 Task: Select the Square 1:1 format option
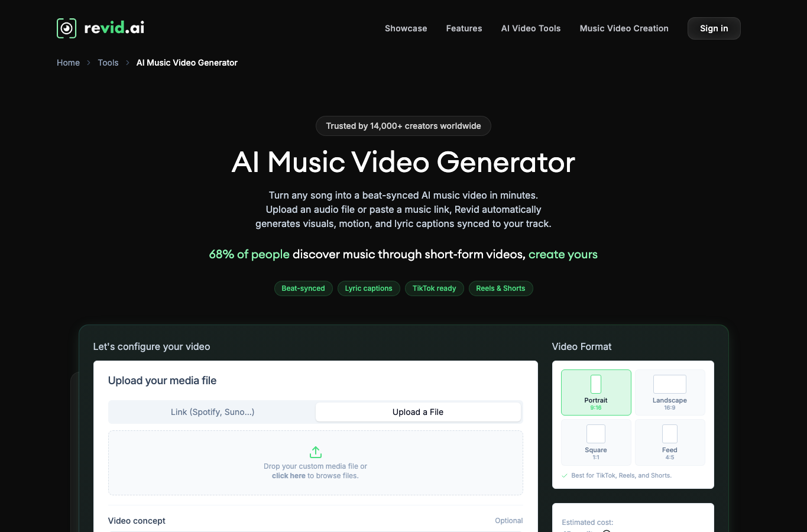tap(596, 442)
